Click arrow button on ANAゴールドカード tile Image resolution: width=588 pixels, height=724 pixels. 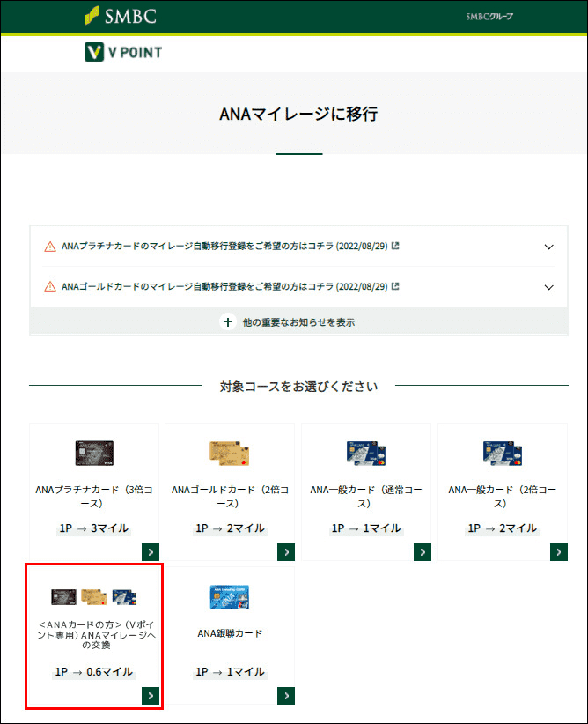tap(285, 552)
